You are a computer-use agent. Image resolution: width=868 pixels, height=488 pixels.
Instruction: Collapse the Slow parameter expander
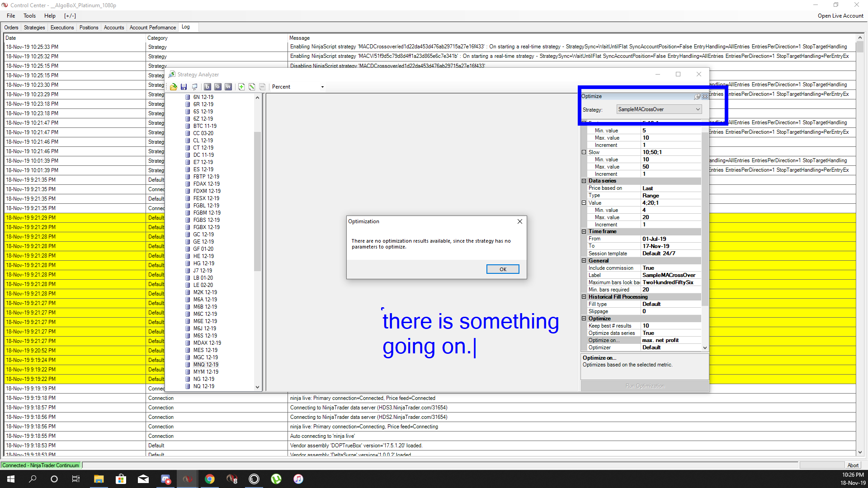pos(584,152)
